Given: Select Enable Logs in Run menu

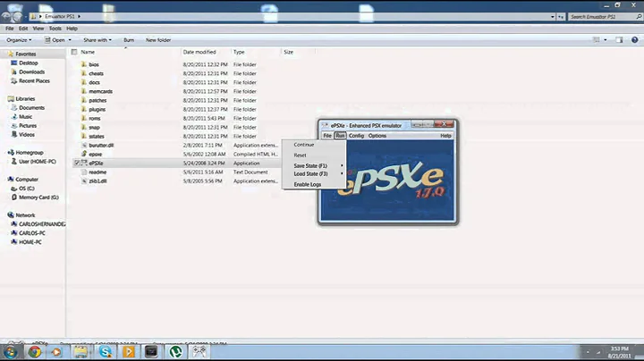Looking at the screenshot, I should pyautogui.click(x=307, y=185).
